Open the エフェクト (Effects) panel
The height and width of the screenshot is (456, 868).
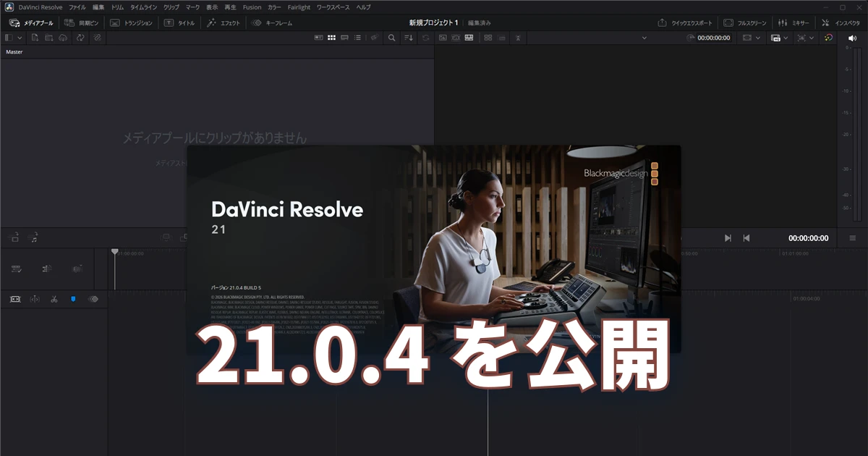223,23
